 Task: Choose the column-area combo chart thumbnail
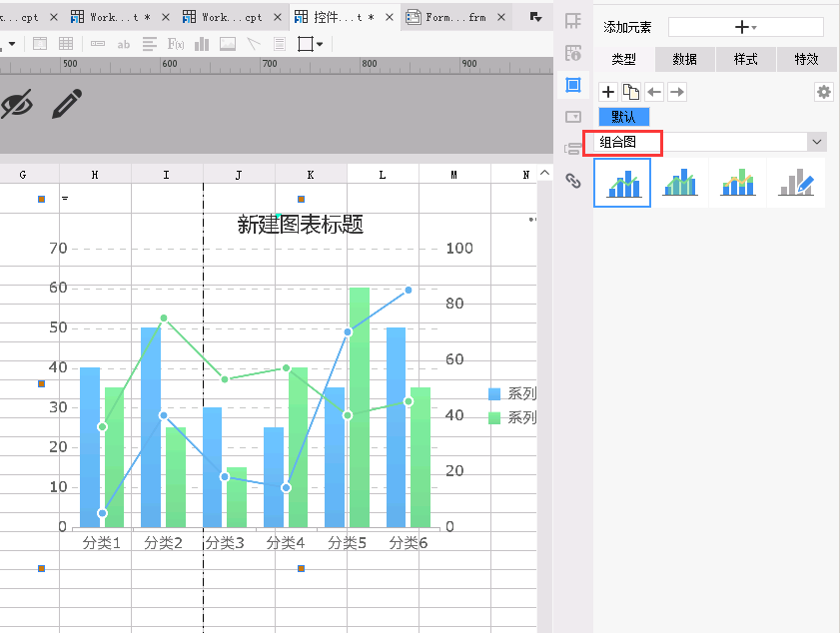click(680, 183)
